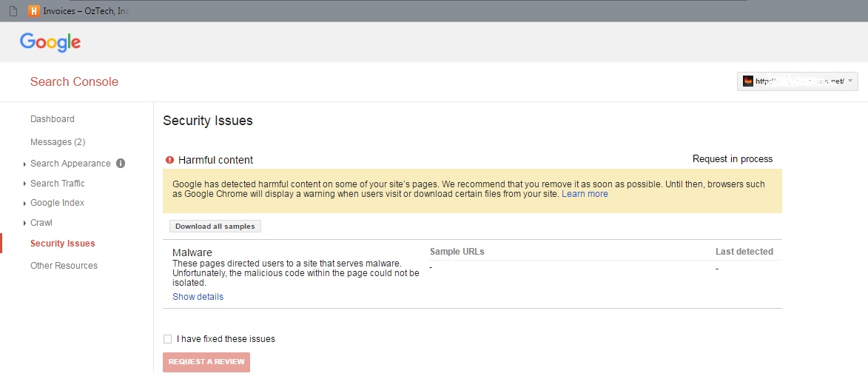868x382 pixels.
Task: Open Other Resources in sidebar
Action: pos(64,265)
